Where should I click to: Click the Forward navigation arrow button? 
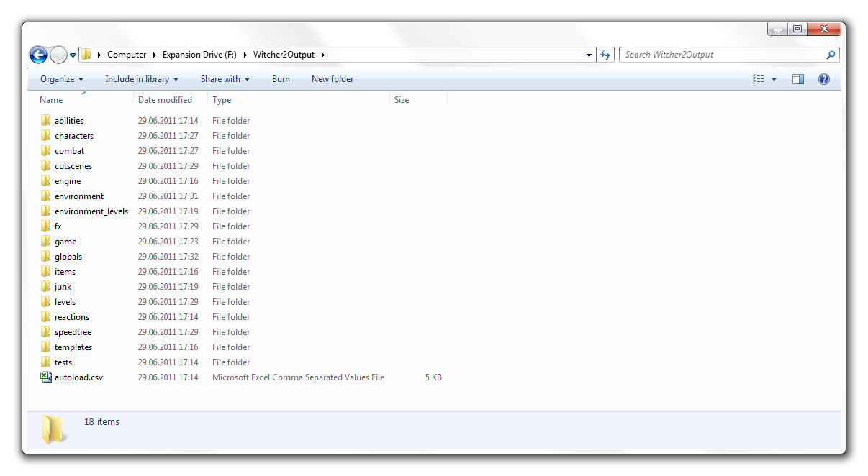pos(58,55)
